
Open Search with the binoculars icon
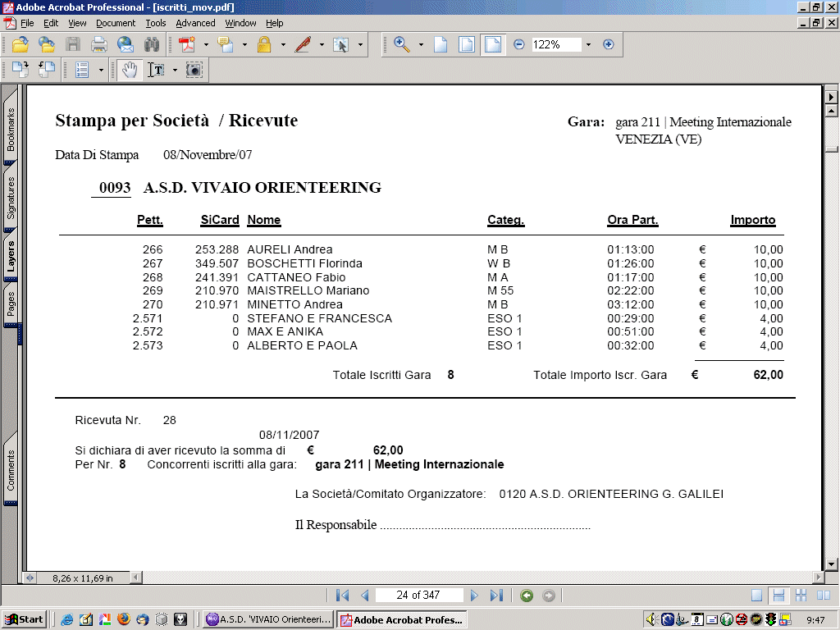(x=152, y=44)
